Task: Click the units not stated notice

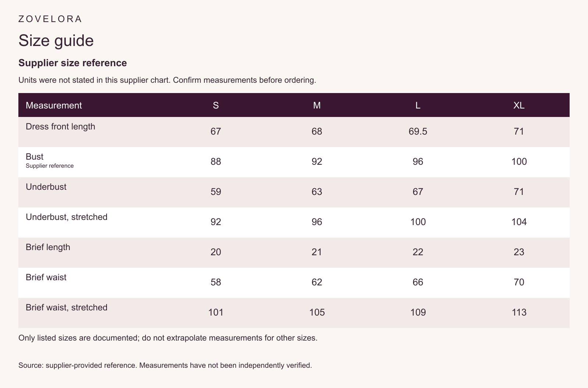Action: [167, 80]
